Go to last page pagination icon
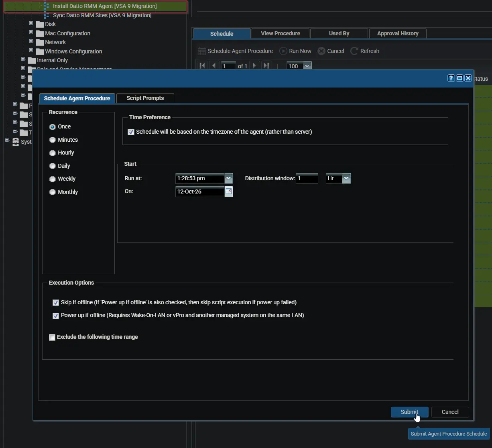492x448 pixels. [266, 65]
